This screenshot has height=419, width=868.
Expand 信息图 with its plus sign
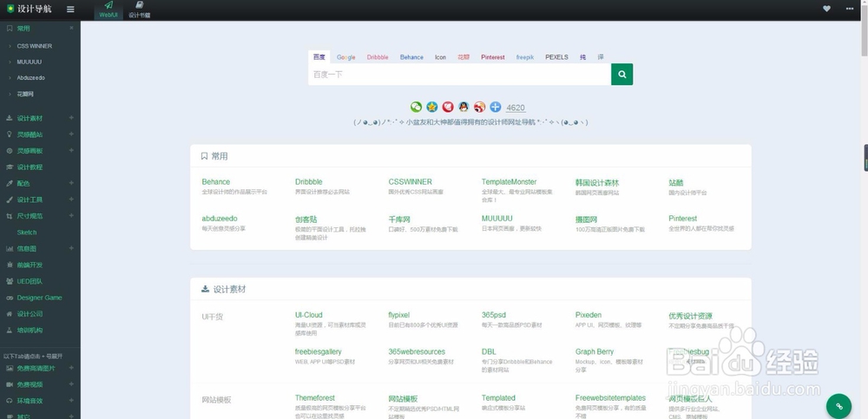point(71,248)
